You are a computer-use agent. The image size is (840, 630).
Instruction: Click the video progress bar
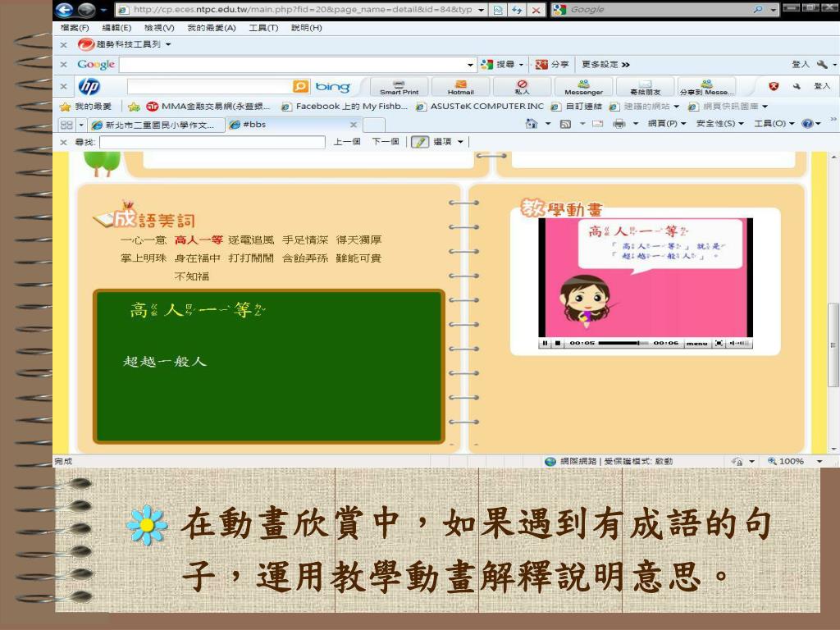[x=623, y=343]
